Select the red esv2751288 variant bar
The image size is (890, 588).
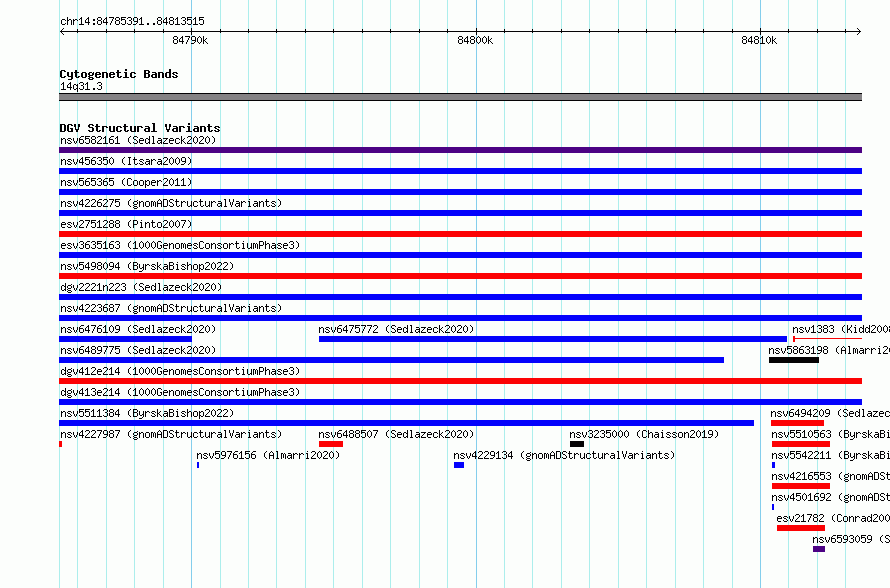(460, 234)
